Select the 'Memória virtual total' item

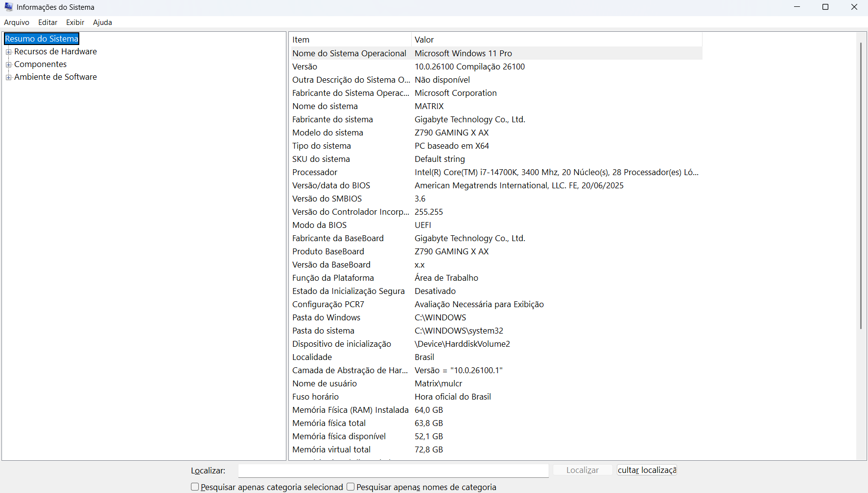pos(331,449)
